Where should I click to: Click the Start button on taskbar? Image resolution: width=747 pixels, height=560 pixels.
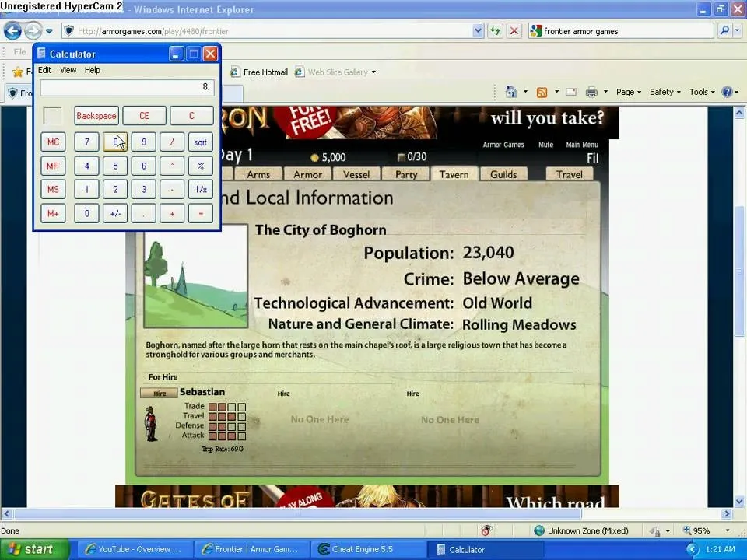[33, 550]
